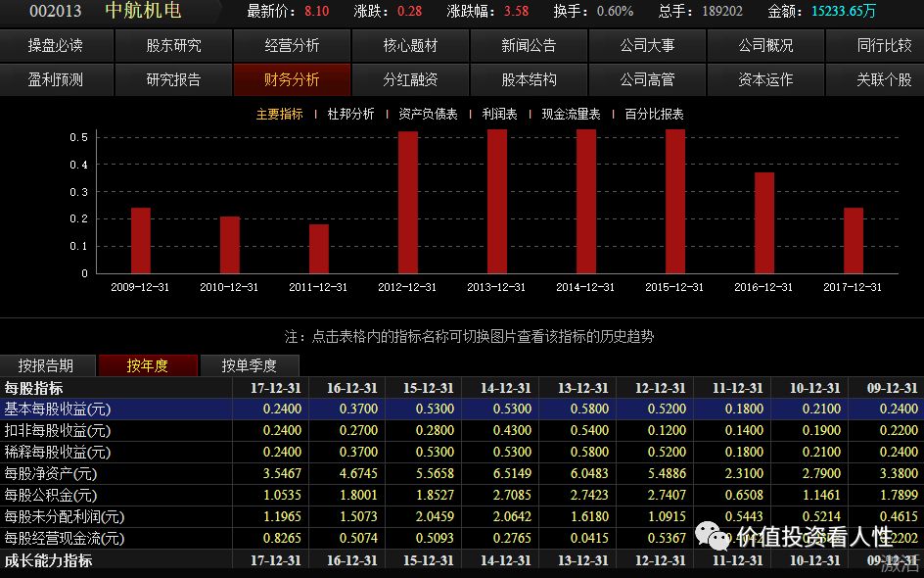Select 主要指标 sub-link
924x578 pixels.
279,114
